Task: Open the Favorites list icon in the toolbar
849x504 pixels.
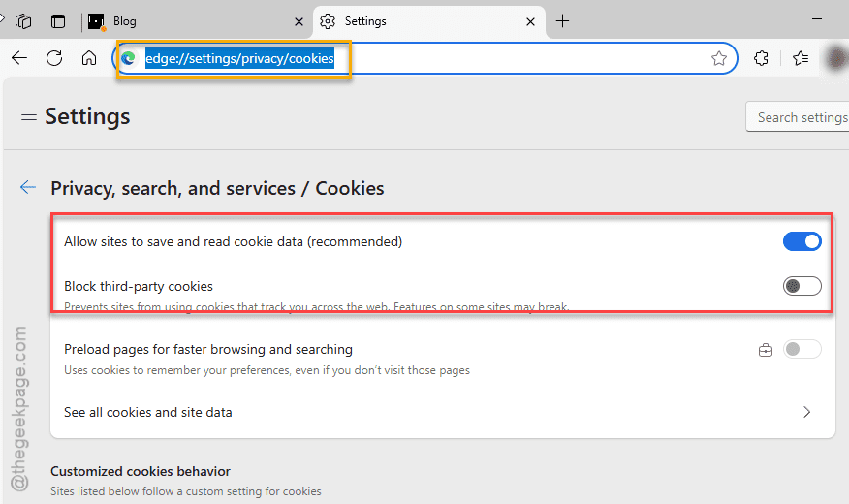Action: pyautogui.click(x=801, y=58)
